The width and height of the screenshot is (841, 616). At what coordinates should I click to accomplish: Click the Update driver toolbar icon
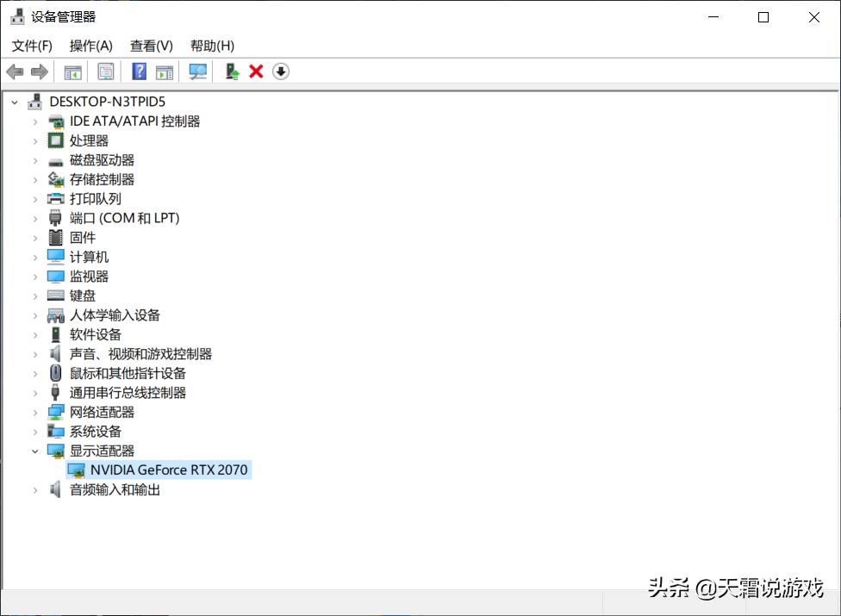[x=232, y=72]
